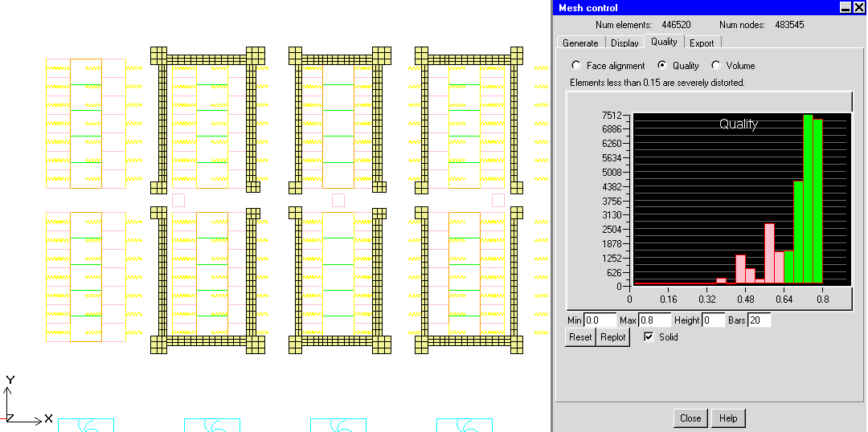Click the Height input field
The image size is (868, 432).
714,320
